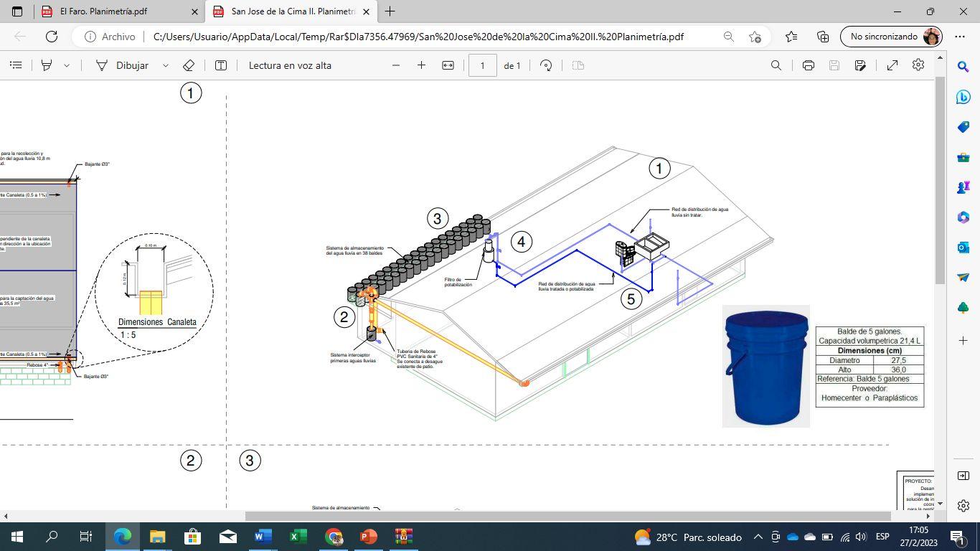Open Outlook in Edge sidebar
This screenshot has height=551, width=980.
(x=963, y=248)
